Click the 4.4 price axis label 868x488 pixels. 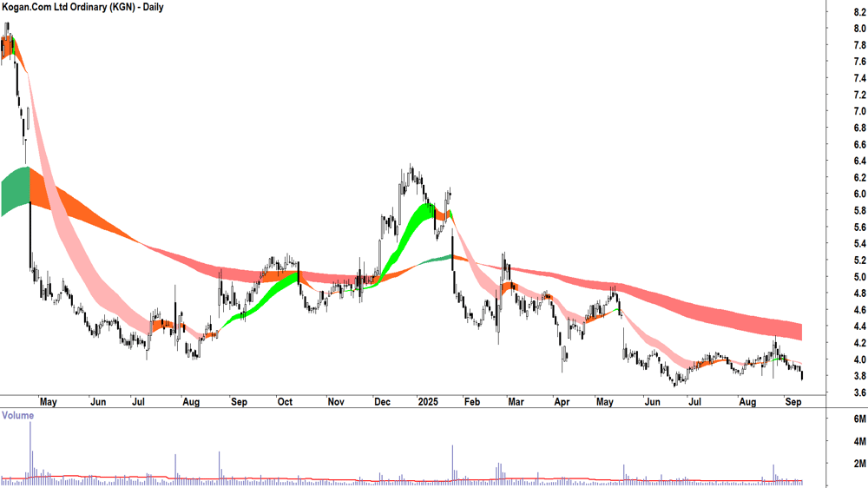(x=859, y=326)
